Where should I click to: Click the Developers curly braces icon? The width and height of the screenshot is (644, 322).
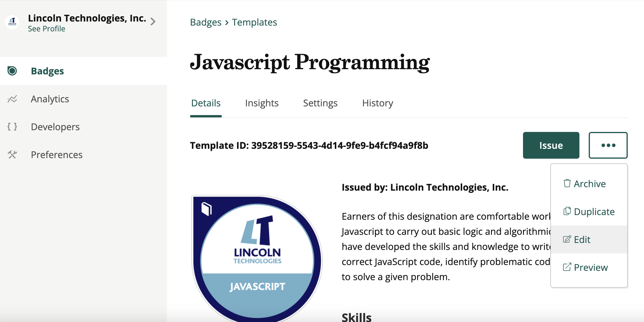pyautogui.click(x=12, y=127)
